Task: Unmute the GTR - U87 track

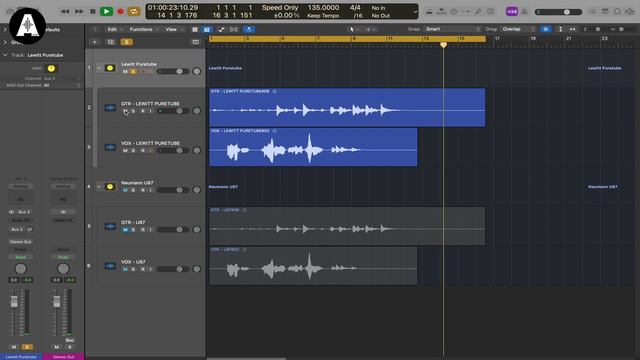Action: tap(125, 230)
